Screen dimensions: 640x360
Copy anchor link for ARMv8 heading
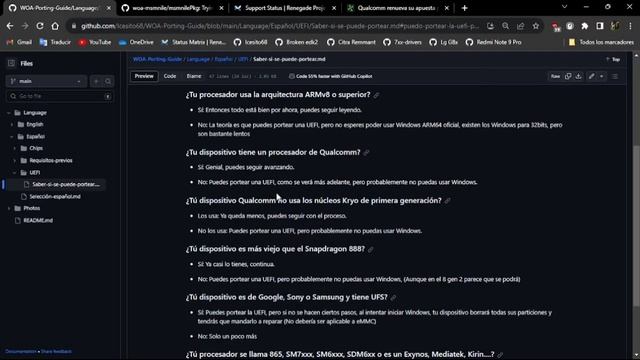[x=376, y=95]
